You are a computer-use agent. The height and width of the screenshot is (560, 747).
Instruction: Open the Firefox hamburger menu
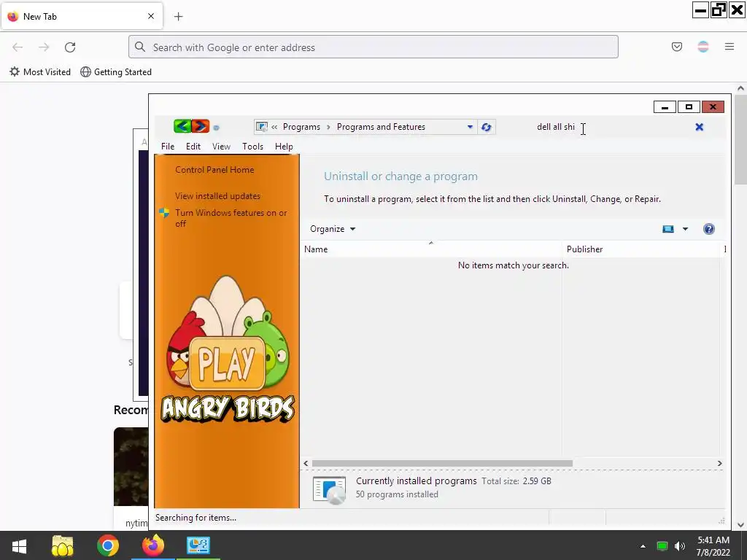click(729, 47)
